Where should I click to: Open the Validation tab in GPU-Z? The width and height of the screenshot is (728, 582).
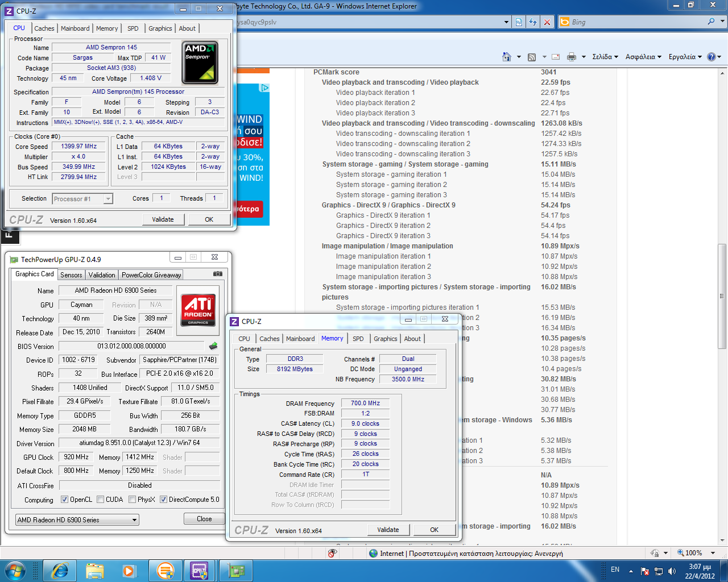click(102, 275)
